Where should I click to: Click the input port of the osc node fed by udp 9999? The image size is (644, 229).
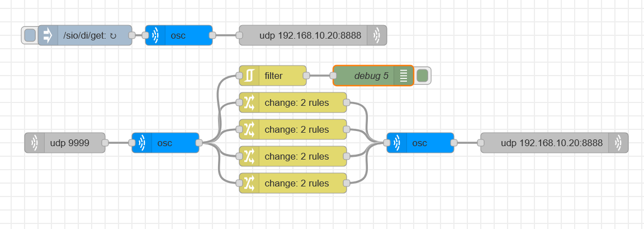[x=132, y=143]
